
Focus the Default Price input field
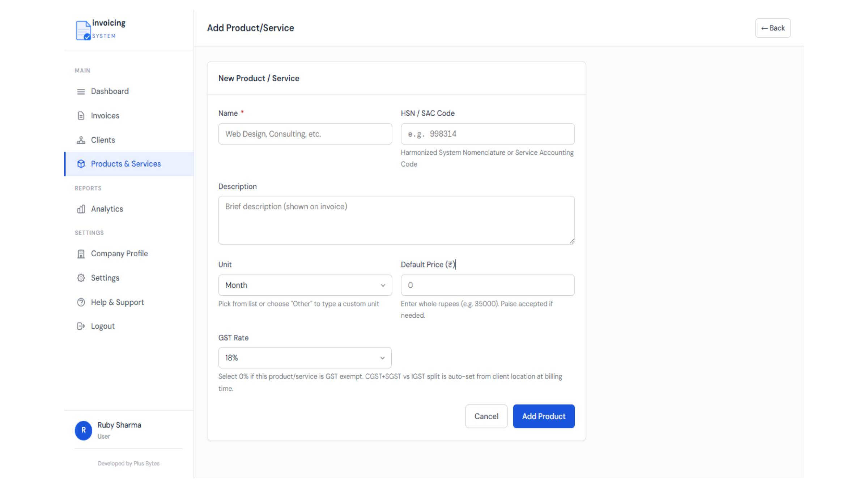click(x=488, y=285)
